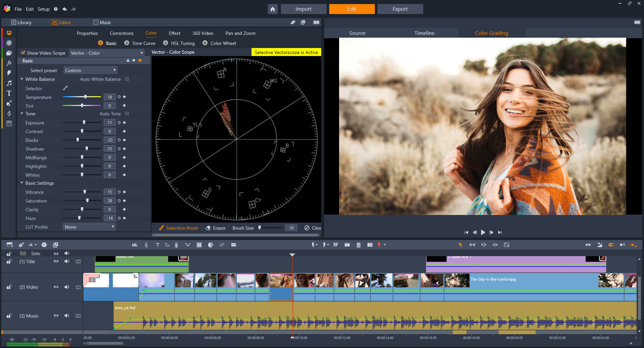This screenshot has width=644, height=348.
Task: Expand the Basic Settings section
Action: 22,183
